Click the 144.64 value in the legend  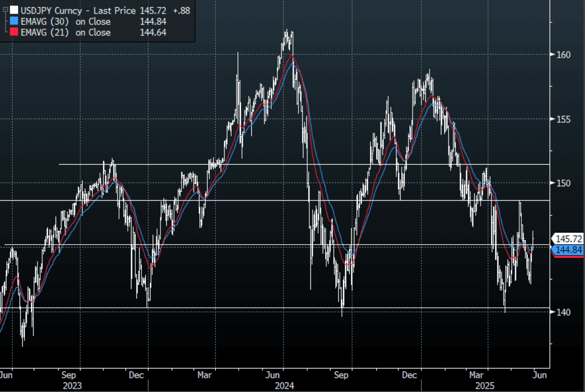click(x=153, y=33)
